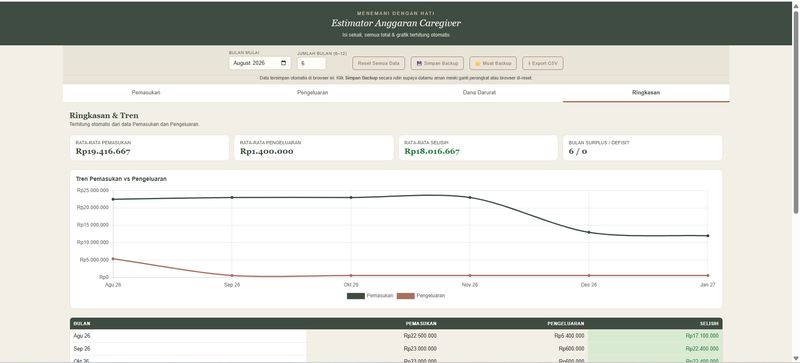Select the Ringkasan tab
The width and height of the screenshot is (800, 363).
(646, 93)
